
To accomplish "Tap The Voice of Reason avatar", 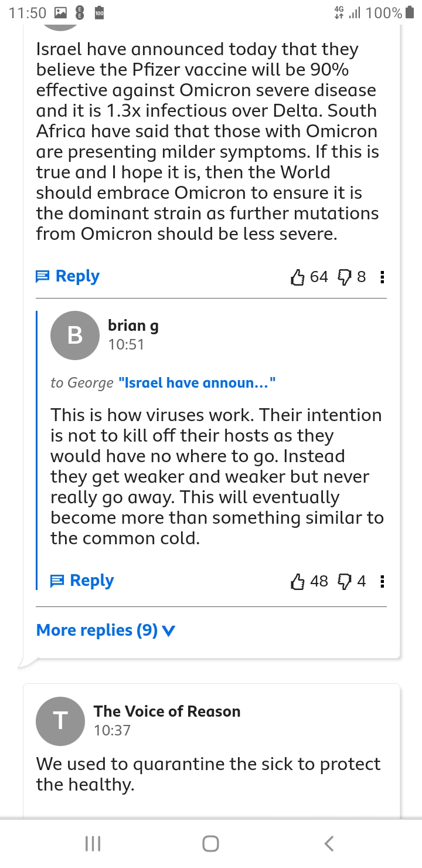I will point(60,721).
